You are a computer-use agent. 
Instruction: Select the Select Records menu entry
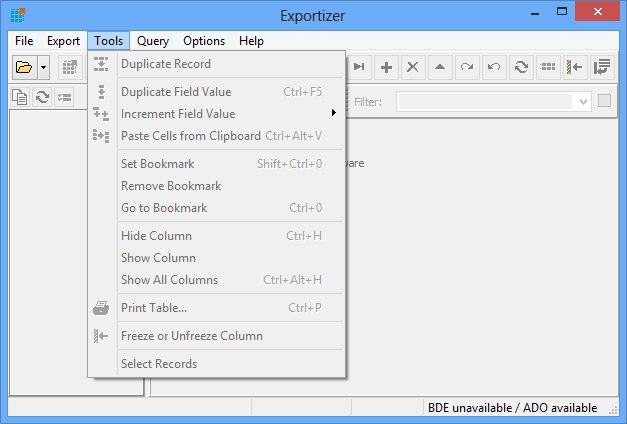pos(216,364)
